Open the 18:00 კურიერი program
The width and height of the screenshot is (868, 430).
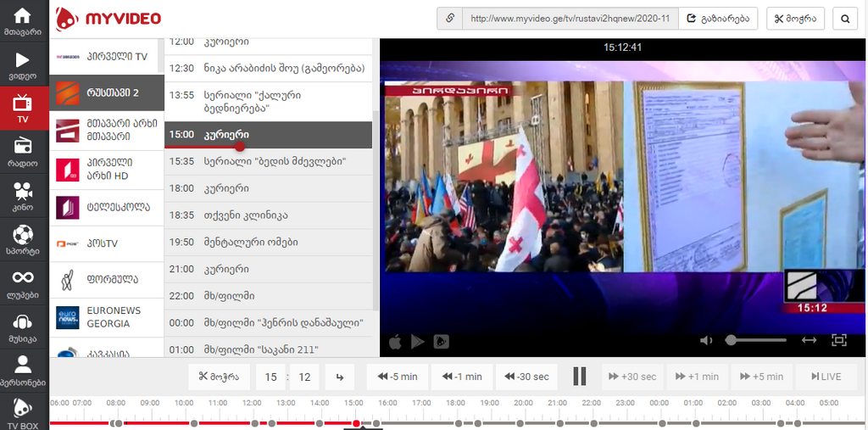point(269,188)
